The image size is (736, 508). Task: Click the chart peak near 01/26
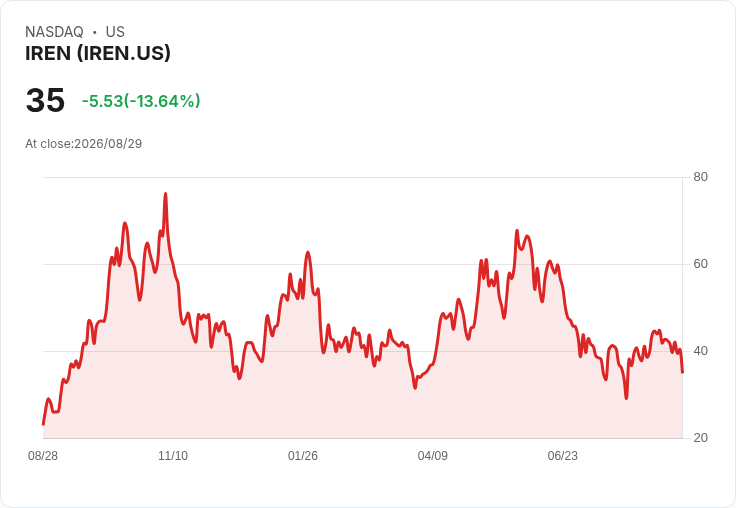[308, 252]
